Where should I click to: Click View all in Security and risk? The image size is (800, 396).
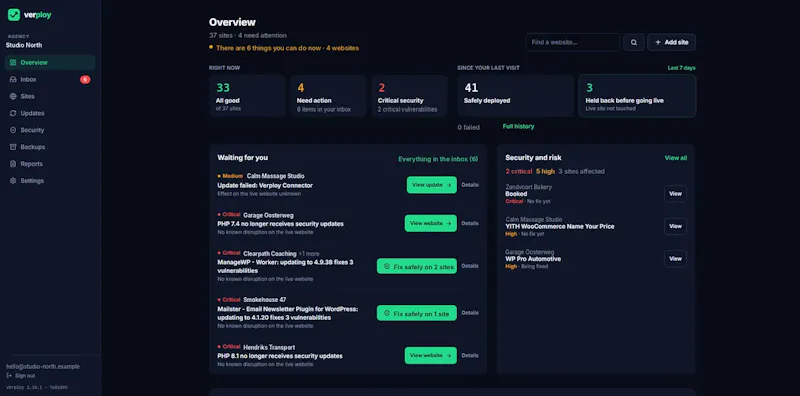pyautogui.click(x=676, y=158)
